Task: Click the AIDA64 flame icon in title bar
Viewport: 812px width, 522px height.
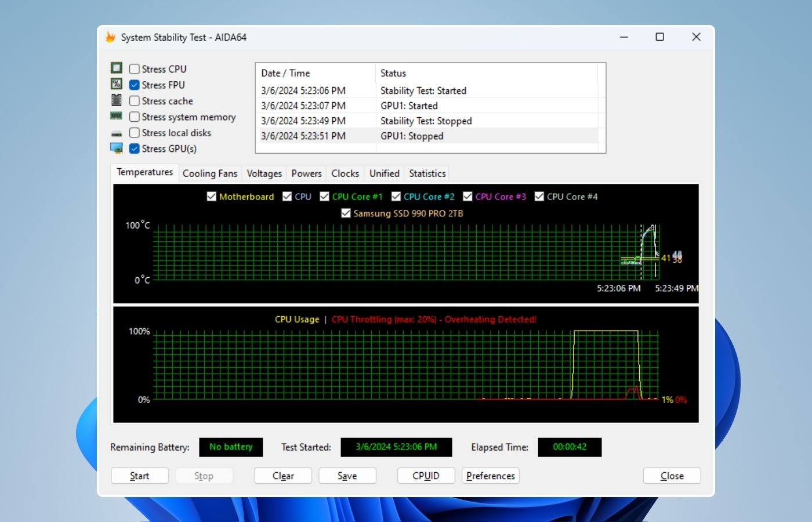Action: [110, 37]
